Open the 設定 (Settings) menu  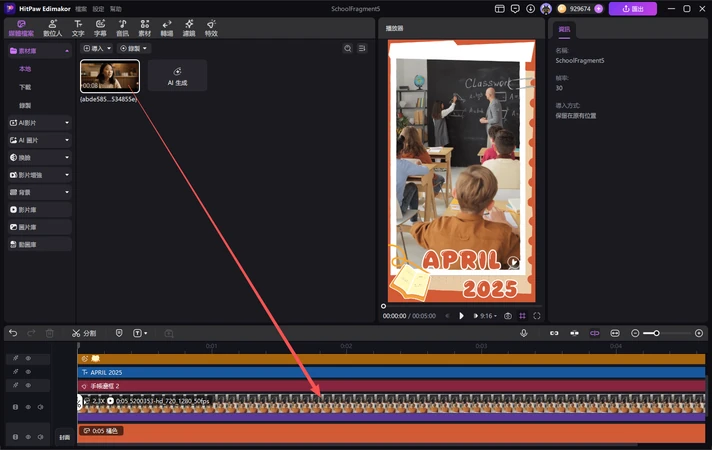coord(98,9)
